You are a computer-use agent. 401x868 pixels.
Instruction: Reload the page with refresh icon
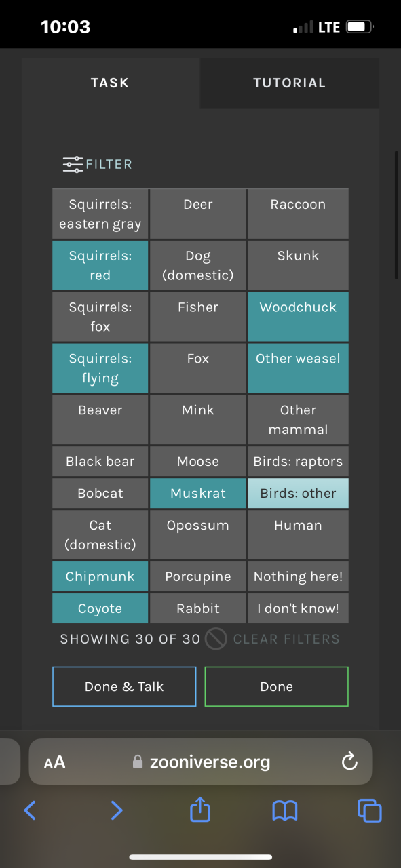point(349,762)
